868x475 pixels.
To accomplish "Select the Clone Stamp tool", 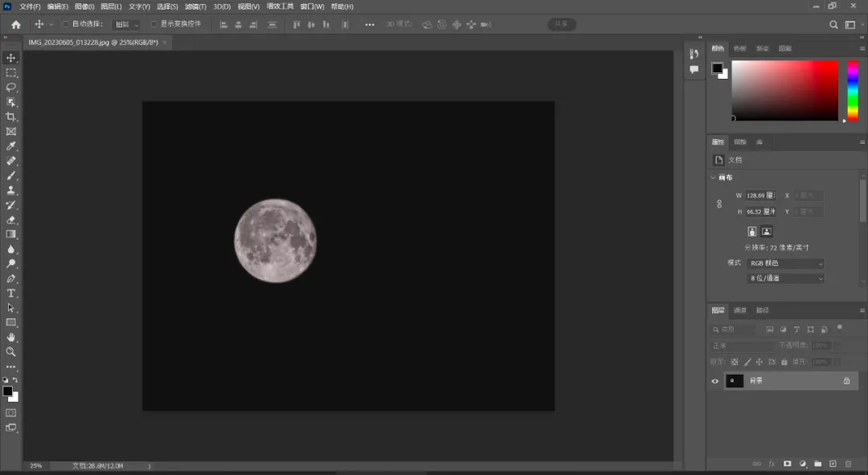I will 11,190.
